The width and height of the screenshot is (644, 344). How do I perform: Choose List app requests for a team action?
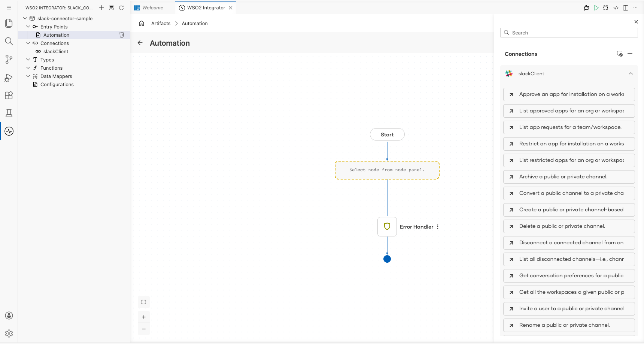(569, 127)
